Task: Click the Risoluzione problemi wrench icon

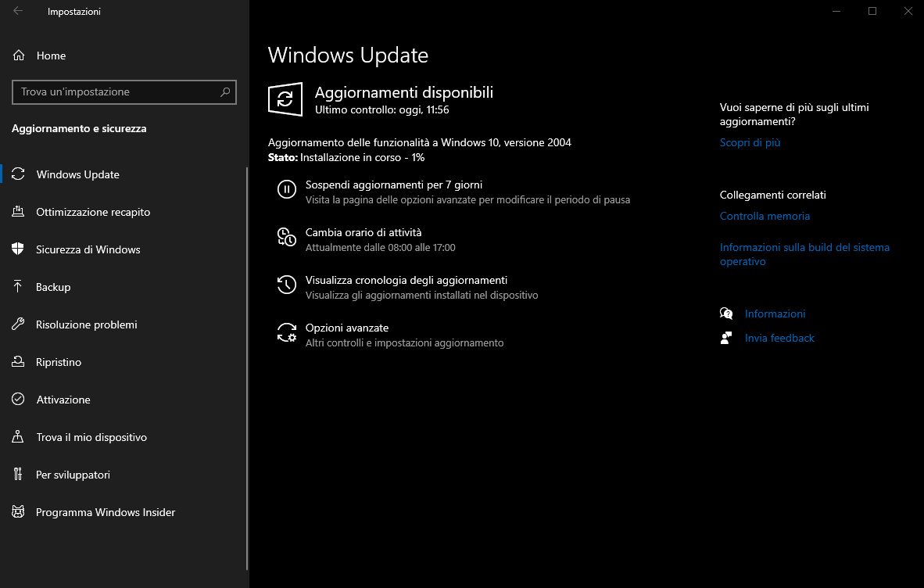Action: point(18,324)
